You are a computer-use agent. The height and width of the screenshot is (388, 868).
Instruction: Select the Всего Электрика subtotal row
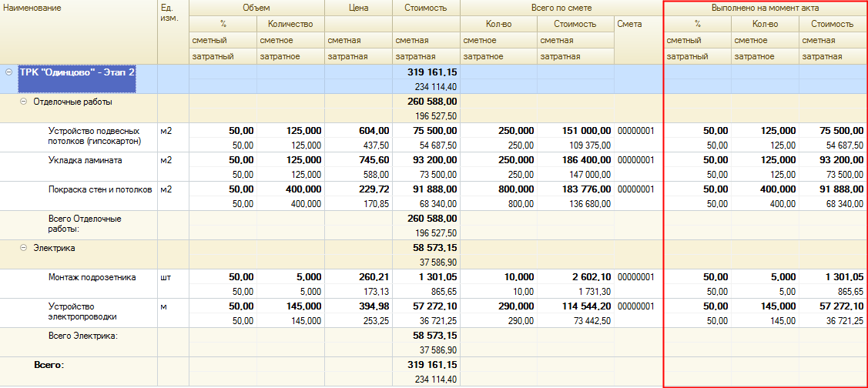(x=85, y=336)
